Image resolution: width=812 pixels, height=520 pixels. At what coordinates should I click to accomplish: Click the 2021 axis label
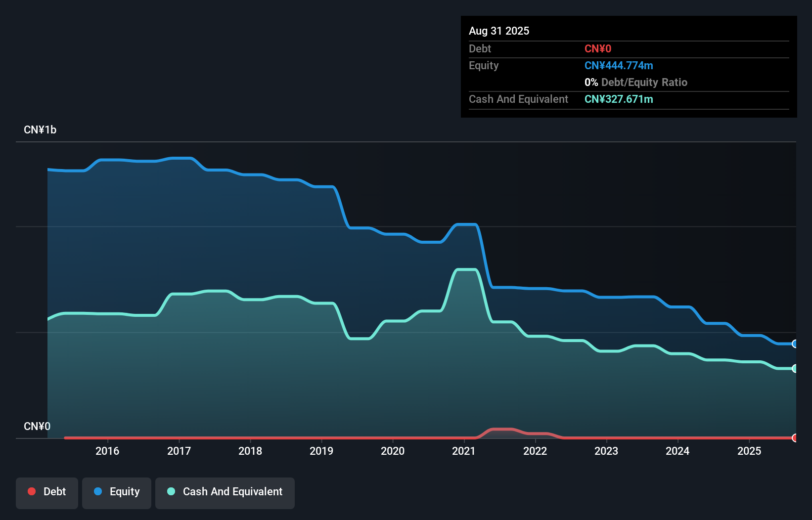(x=464, y=451)
